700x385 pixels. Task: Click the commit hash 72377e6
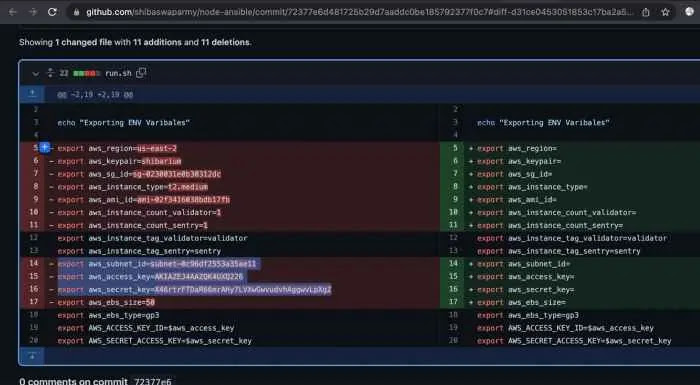coord(153,381)
